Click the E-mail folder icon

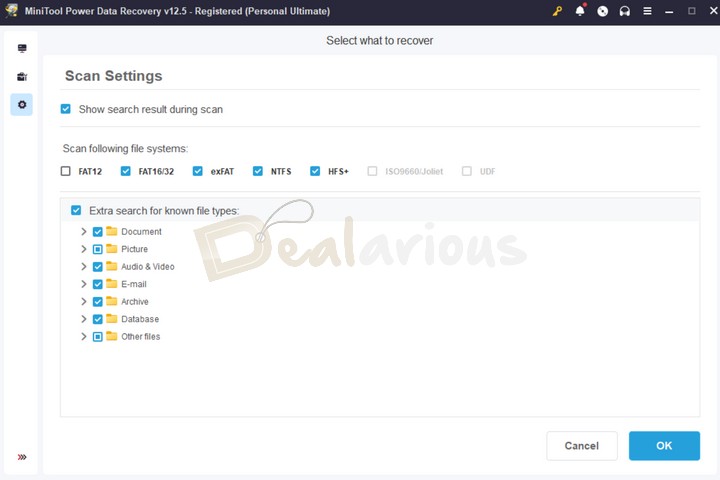tap(112, 283)
